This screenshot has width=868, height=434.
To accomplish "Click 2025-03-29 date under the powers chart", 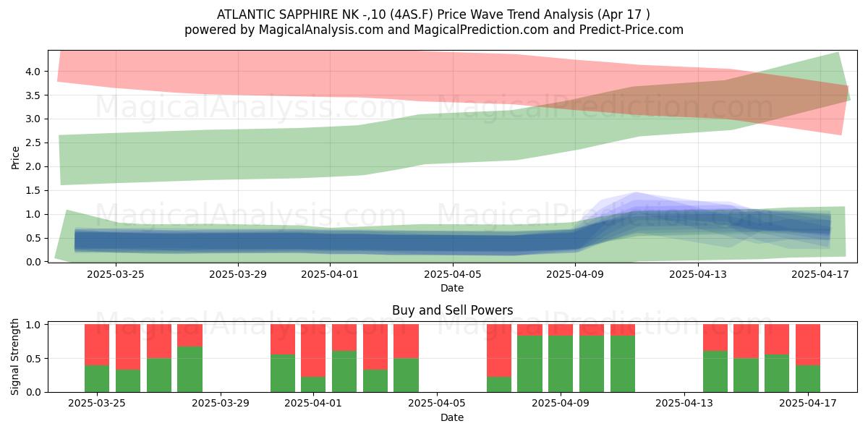I will [221, 404].
